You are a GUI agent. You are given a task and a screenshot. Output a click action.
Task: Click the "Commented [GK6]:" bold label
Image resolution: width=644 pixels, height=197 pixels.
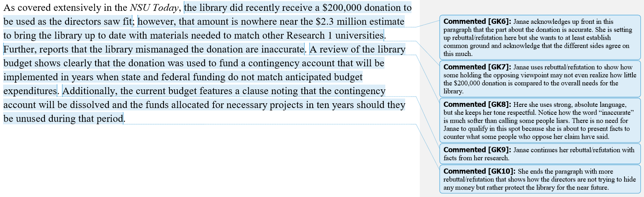477,22
